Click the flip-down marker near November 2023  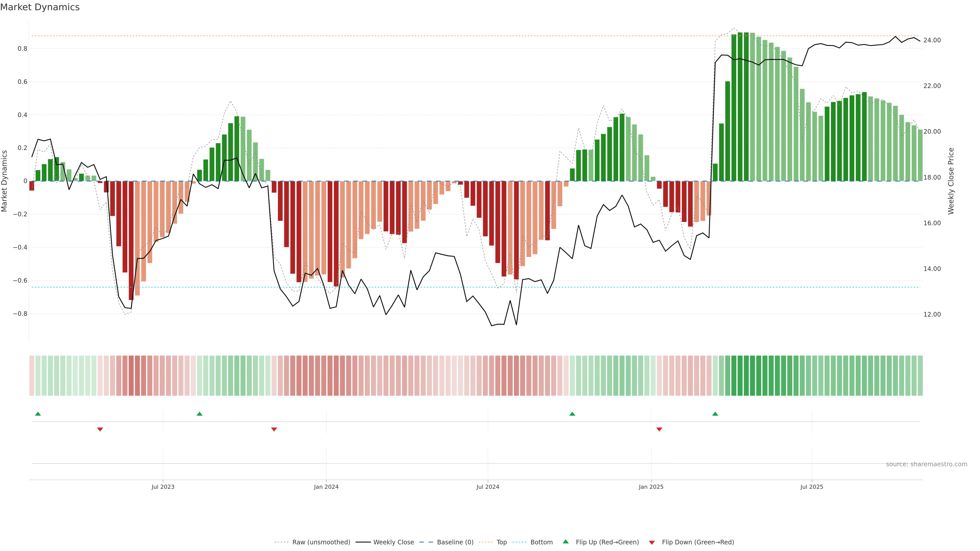coord(274,429)
